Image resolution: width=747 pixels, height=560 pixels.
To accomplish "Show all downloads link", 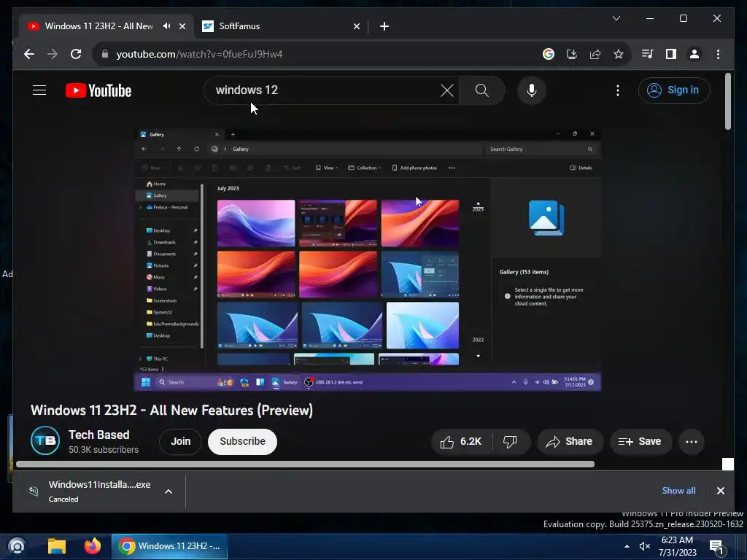I will [678, 491].
